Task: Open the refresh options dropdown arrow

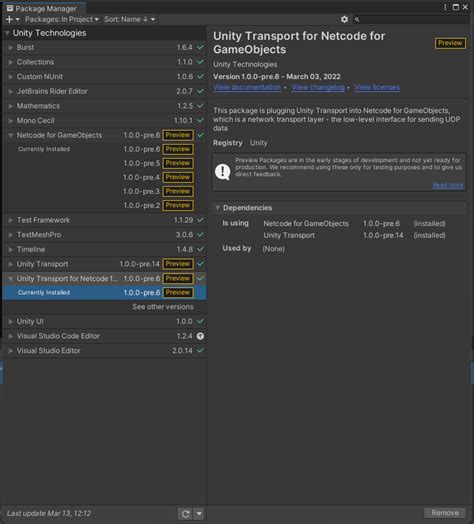Action: click(x=199, y=514)
